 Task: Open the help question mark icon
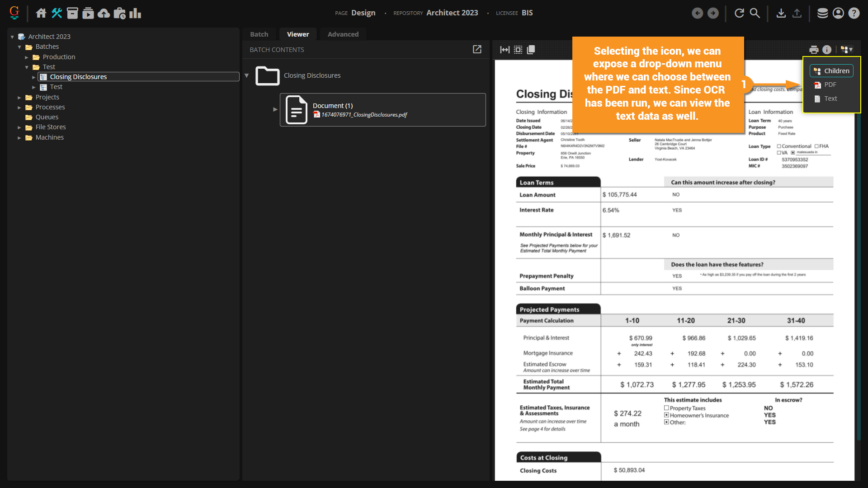coord(854,13)
